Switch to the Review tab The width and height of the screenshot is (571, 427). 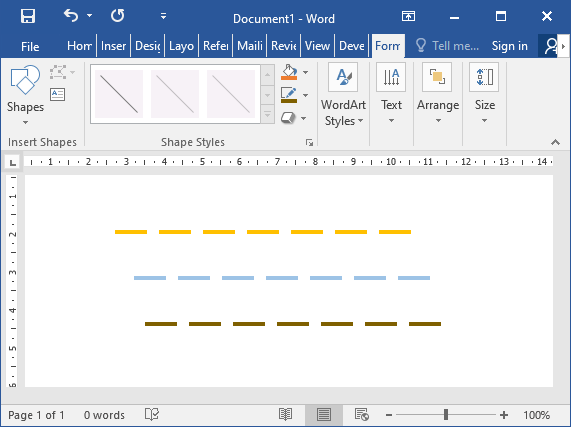[284, 46]
